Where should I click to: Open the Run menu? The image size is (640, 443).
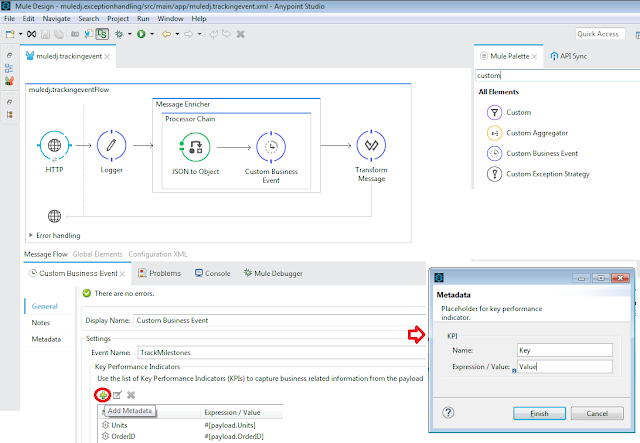coord(143,19)
